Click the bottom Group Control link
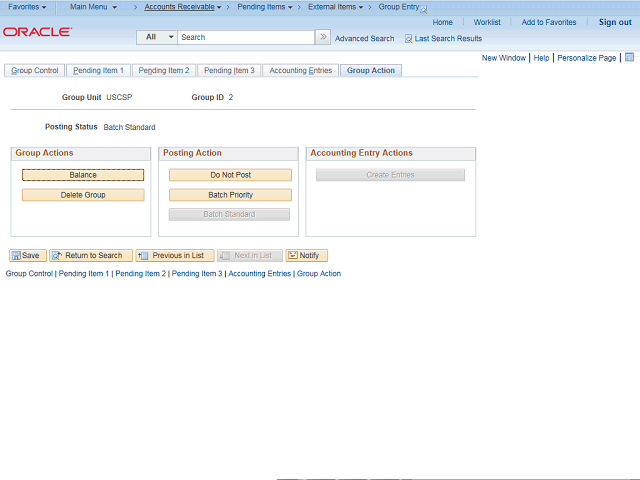This screenshot has width=640, height=480. tap(29, 273)
